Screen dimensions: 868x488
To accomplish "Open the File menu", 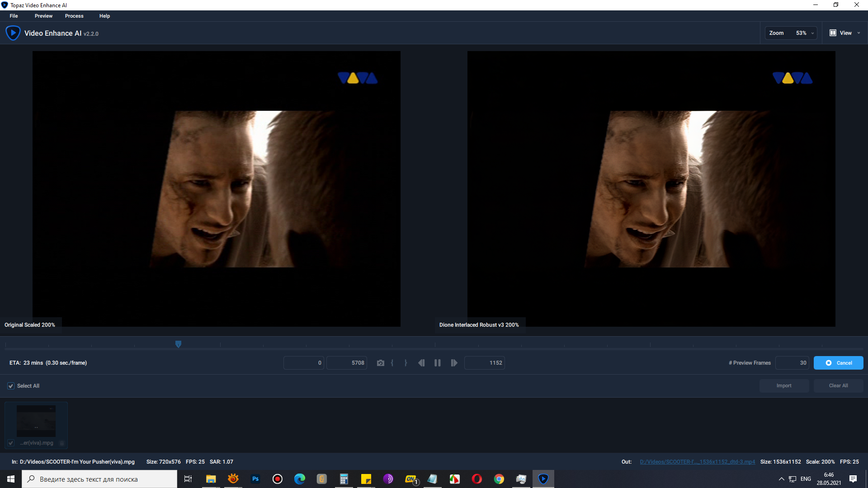I will pos(14,16).
